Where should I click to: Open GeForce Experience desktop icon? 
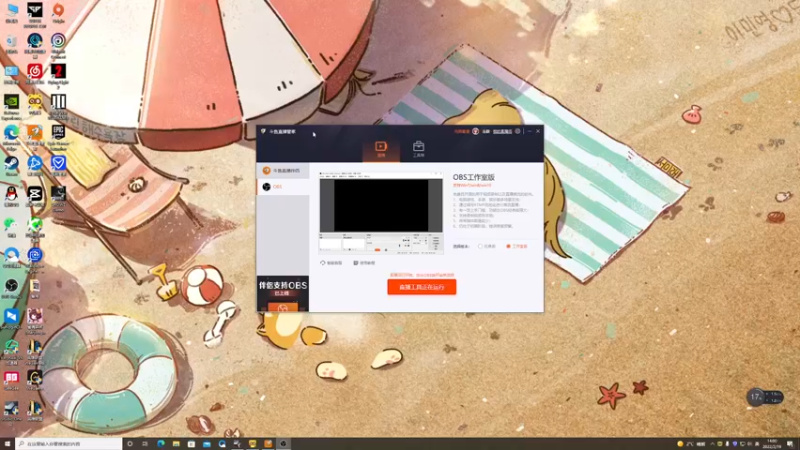(x=11, y=106)
